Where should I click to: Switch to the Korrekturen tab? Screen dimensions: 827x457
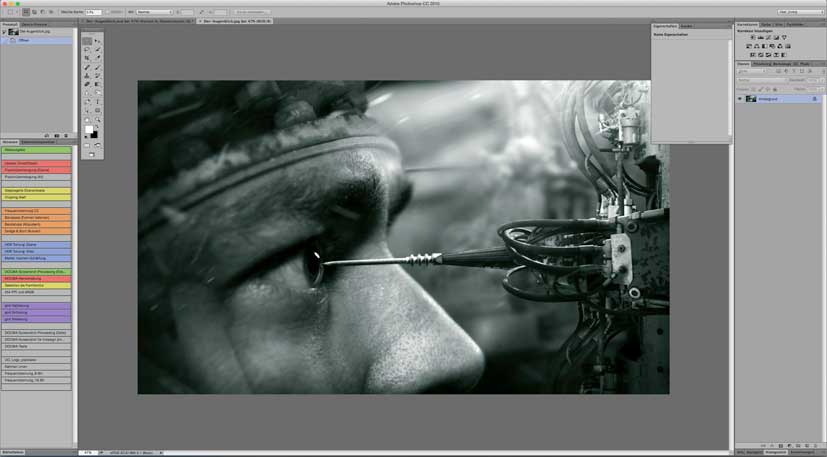coord(747,25)
